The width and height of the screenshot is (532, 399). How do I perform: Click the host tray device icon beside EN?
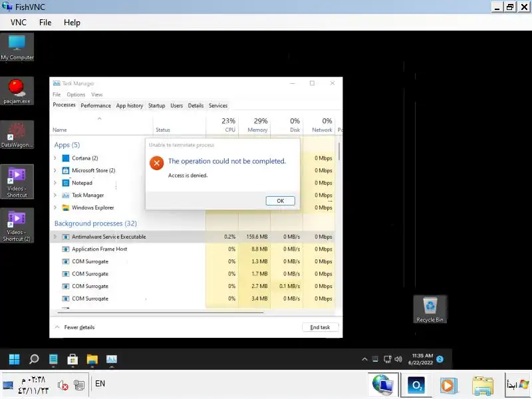(x=79, y=385)
